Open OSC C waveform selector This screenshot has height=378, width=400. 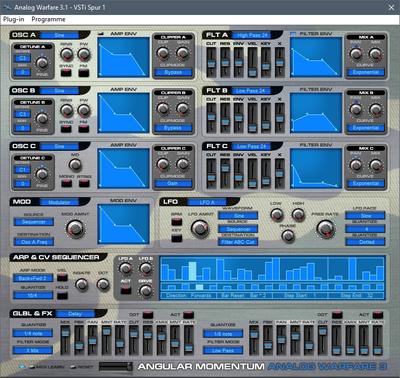point(59,146)
